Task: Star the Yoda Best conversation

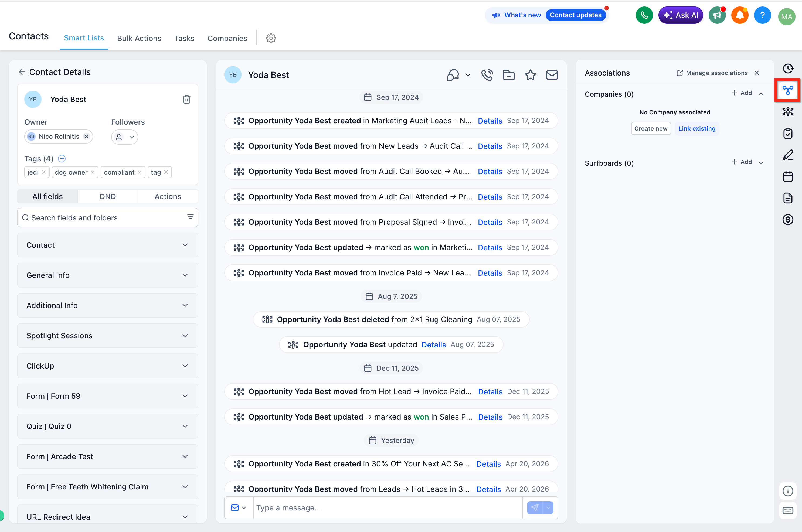Action: [530, 75]
